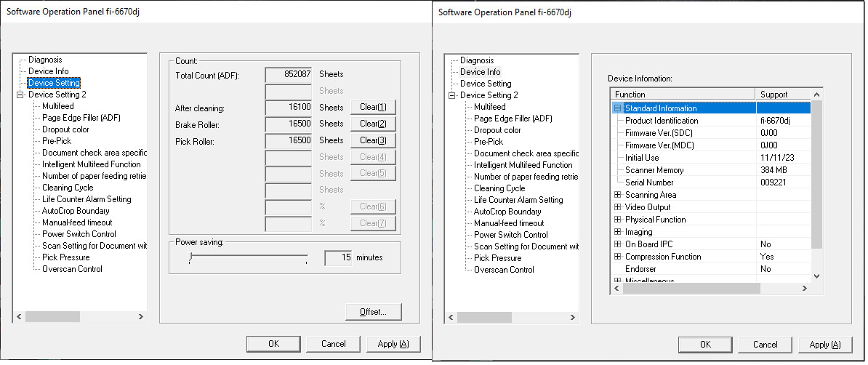Select the Initial Use row
The height and width of the screenshot is (365, 868).
click(x=712, y=158)
